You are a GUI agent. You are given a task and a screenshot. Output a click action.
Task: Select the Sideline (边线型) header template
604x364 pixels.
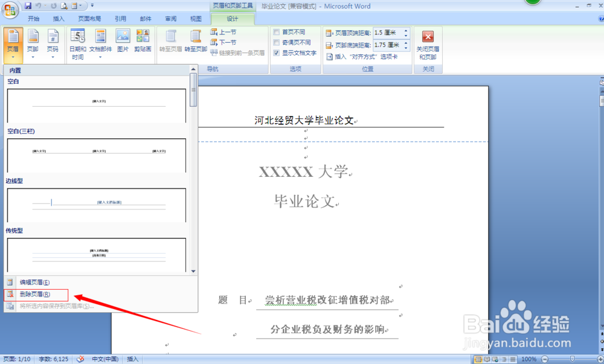point(96,205)
